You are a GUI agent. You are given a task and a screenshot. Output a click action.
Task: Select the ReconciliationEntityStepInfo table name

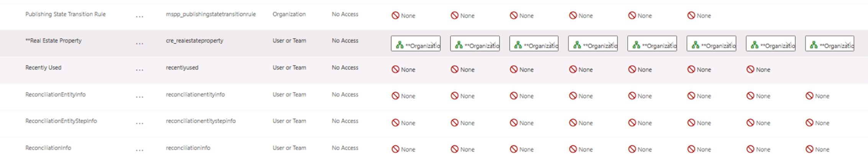61,121
